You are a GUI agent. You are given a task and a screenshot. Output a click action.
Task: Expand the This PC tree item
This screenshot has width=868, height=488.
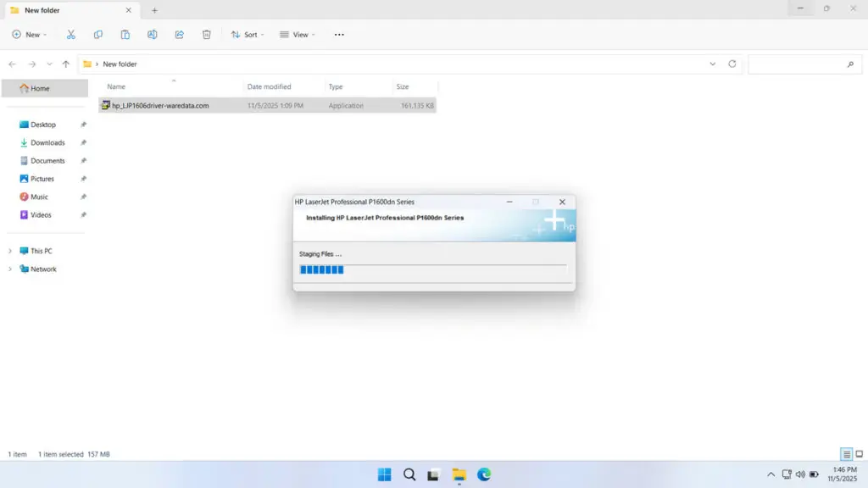[10, 250]
